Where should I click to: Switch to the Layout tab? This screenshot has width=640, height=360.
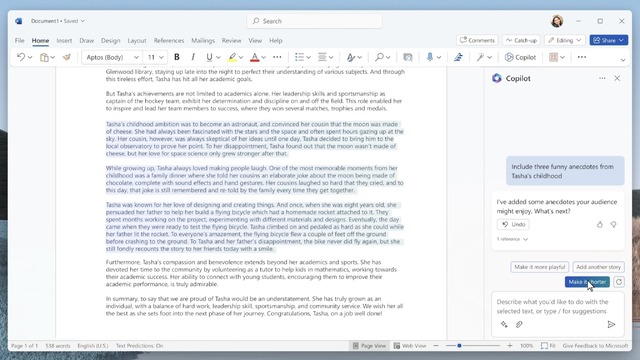pos(137,40)
